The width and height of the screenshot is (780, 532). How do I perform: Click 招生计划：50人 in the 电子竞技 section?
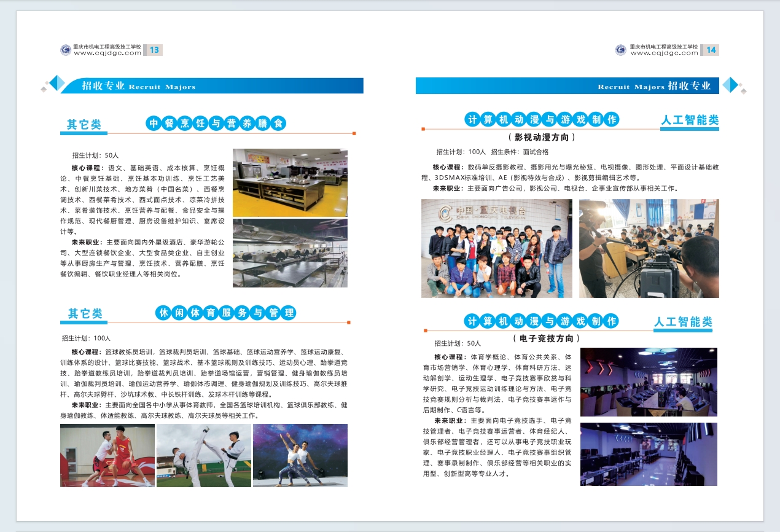point(458,343)
